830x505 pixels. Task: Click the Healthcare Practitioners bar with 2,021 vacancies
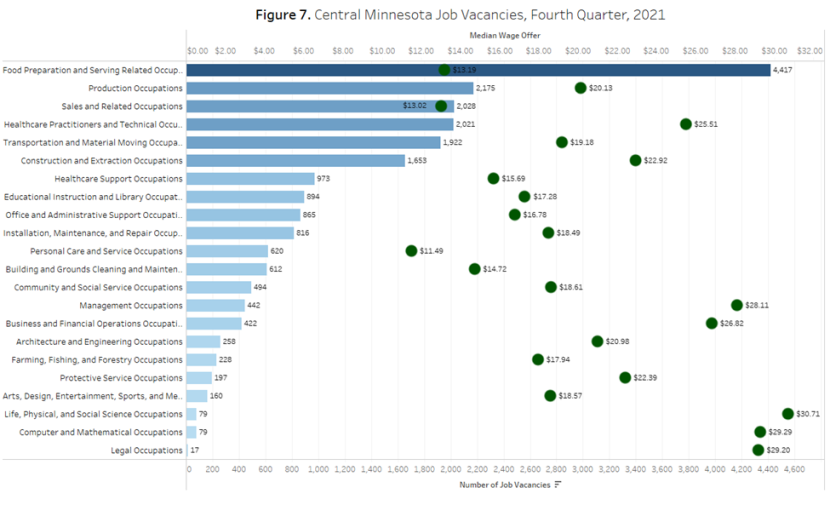point(319,124)
